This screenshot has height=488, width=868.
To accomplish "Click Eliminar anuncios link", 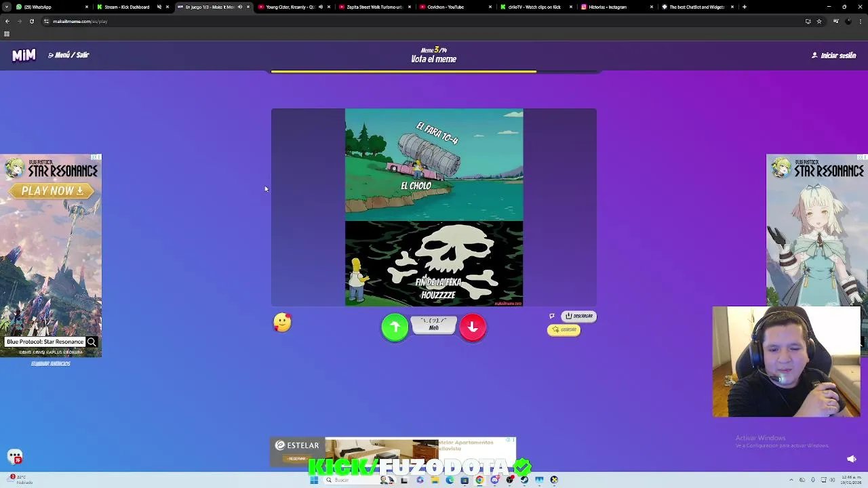I will click(51, 364).
